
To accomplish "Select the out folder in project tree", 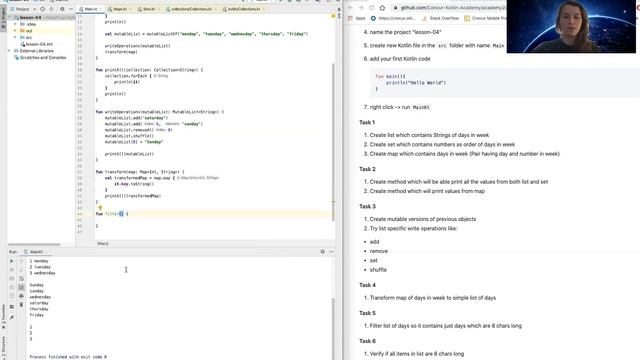I will click(29, 31).
